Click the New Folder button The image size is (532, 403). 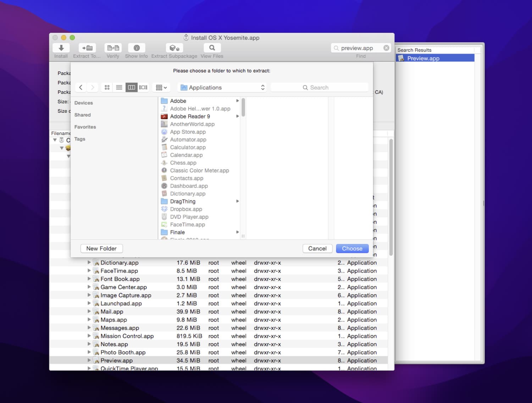[x=101, y=248]
